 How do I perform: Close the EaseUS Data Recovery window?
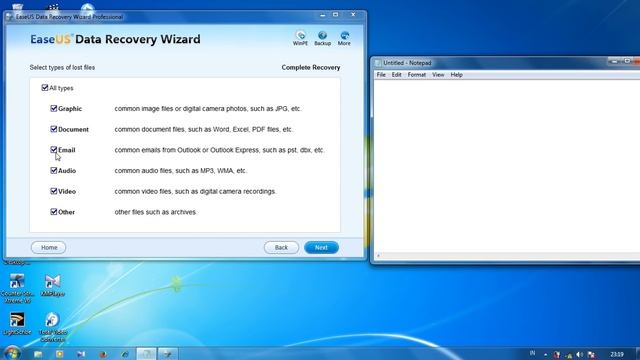point(353,15)
